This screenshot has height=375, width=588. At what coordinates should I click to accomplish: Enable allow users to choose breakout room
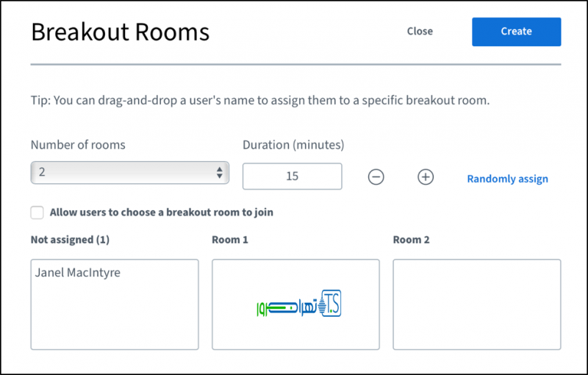tap(37, 213)
